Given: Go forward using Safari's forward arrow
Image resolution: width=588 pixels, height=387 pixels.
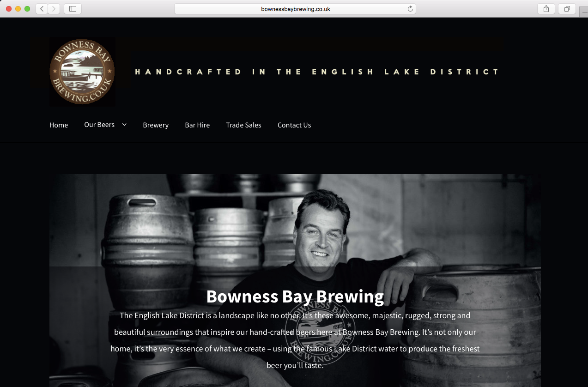Looking at the screenshot, I should tap(54, 9).
